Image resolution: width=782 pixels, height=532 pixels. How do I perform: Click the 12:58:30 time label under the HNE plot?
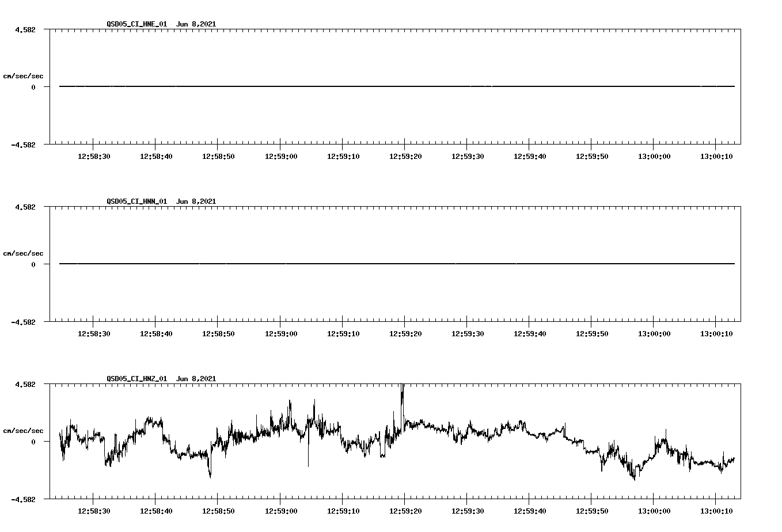click(94, 157)
